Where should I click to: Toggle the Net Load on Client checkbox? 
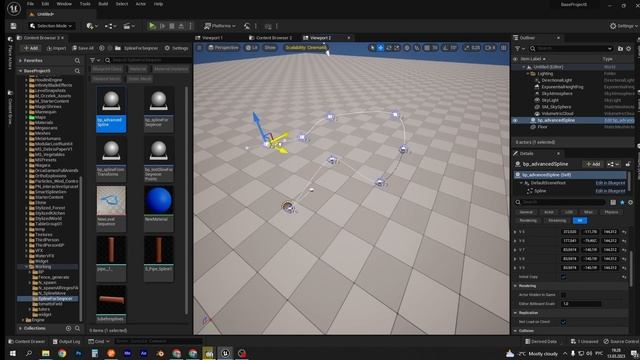tap(563, 322)
